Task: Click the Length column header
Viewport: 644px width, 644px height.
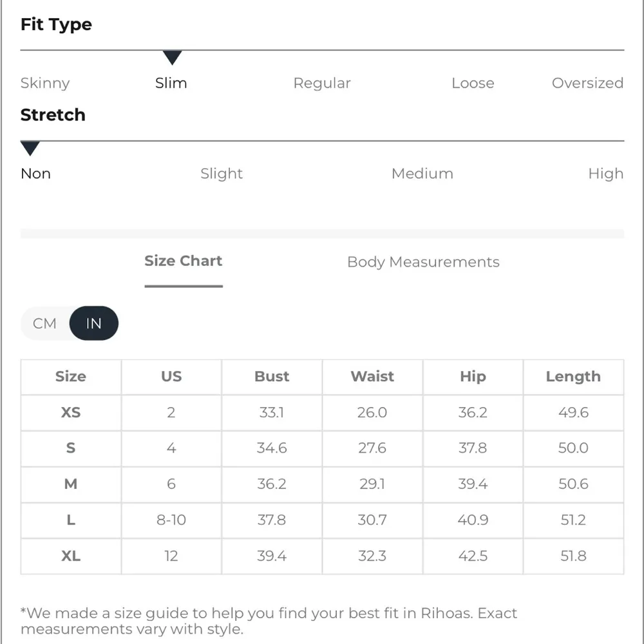Action: (x=573, y=377)
